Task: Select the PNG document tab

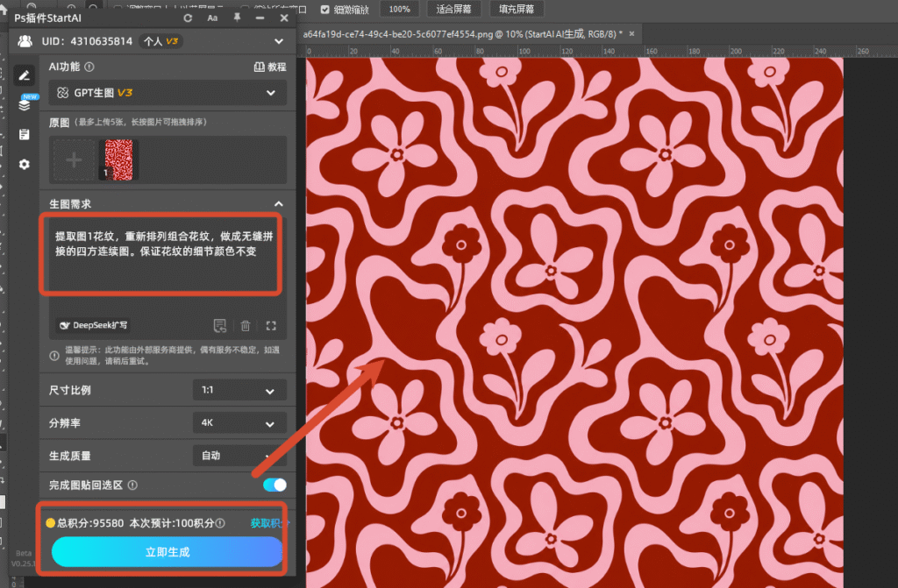Action: point(463,34)
